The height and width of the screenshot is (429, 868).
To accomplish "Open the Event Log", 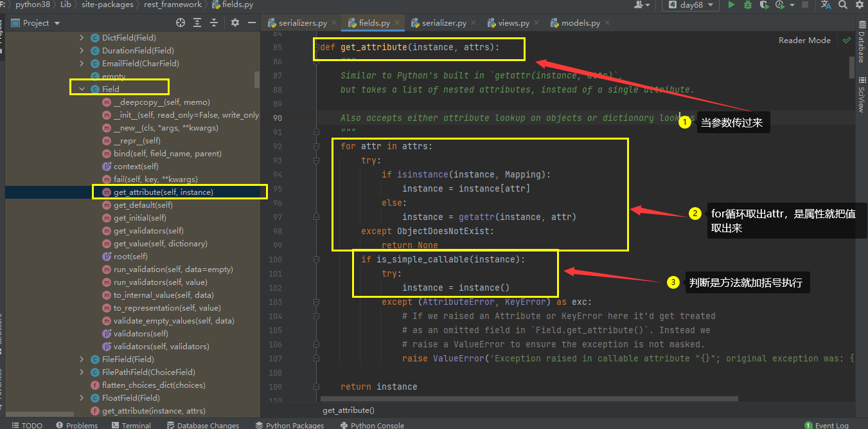I will [x=826, y=425].
